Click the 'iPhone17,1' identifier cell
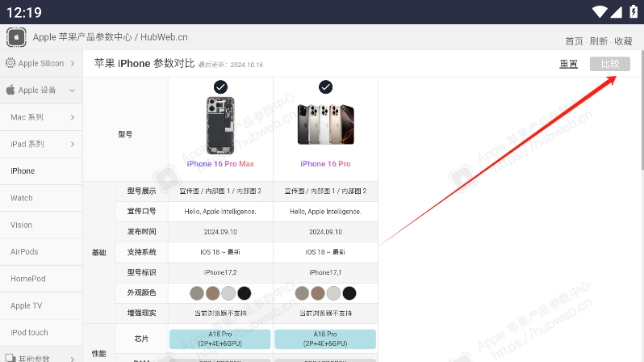The image size is (644, 362). (326, 272)
